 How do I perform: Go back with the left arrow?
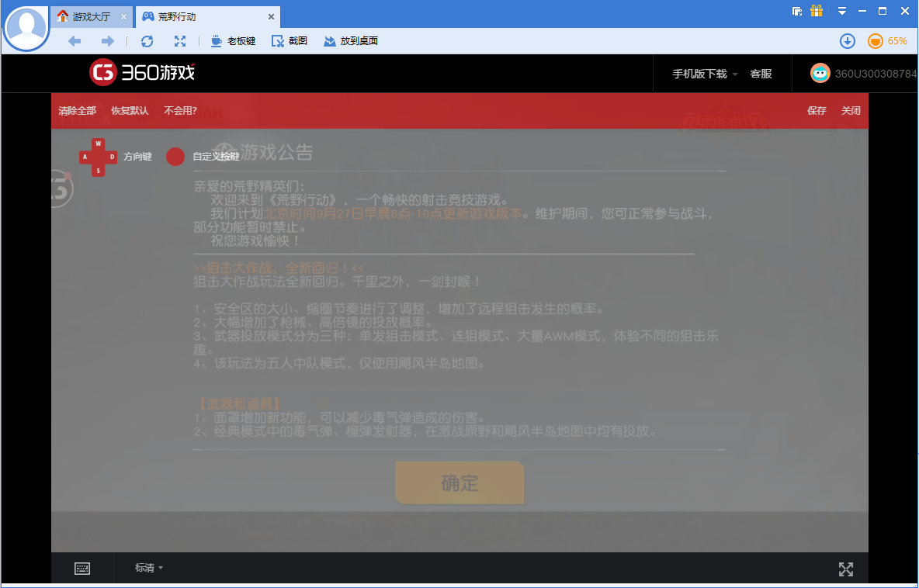pyautogui.click(x=75, y=41)
